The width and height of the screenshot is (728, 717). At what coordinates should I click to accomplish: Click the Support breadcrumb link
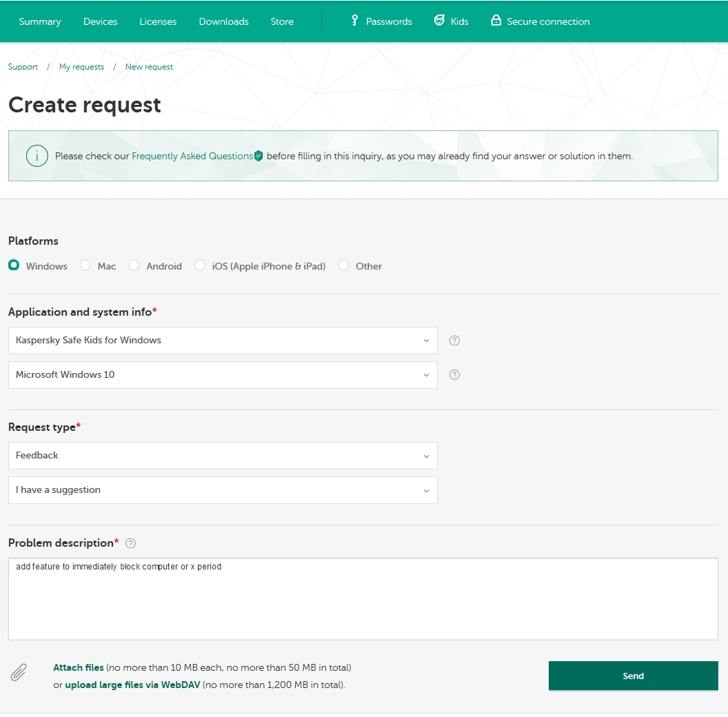point(23,67)
